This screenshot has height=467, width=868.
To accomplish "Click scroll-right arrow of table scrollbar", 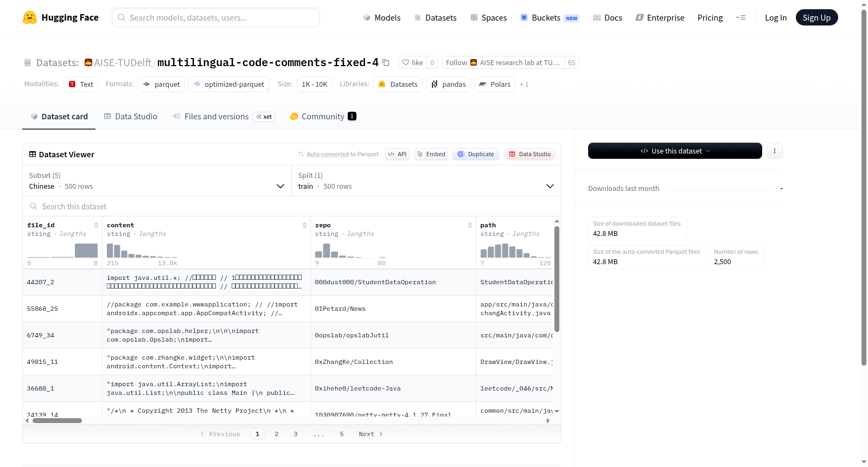I will pos(548,420).
